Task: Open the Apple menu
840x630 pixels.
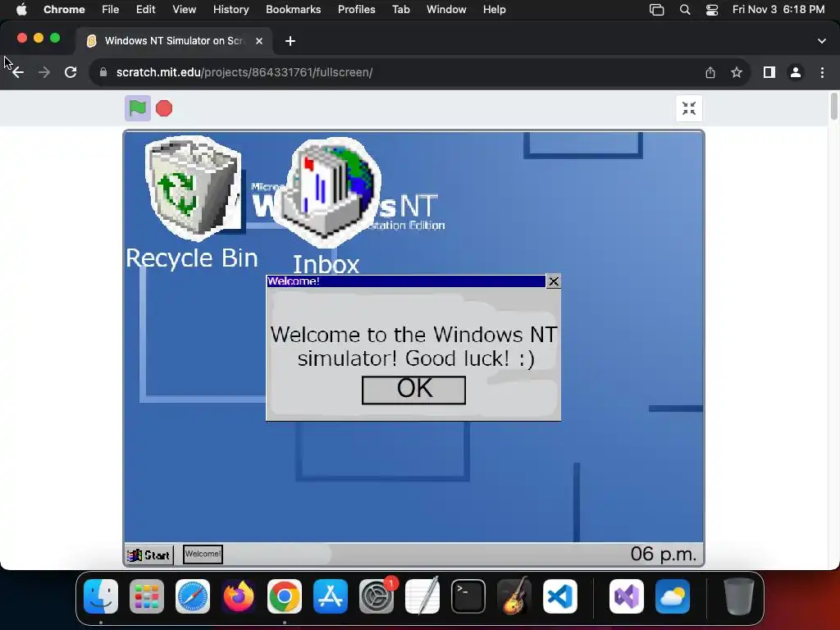Action: click(x=21, y=10)
